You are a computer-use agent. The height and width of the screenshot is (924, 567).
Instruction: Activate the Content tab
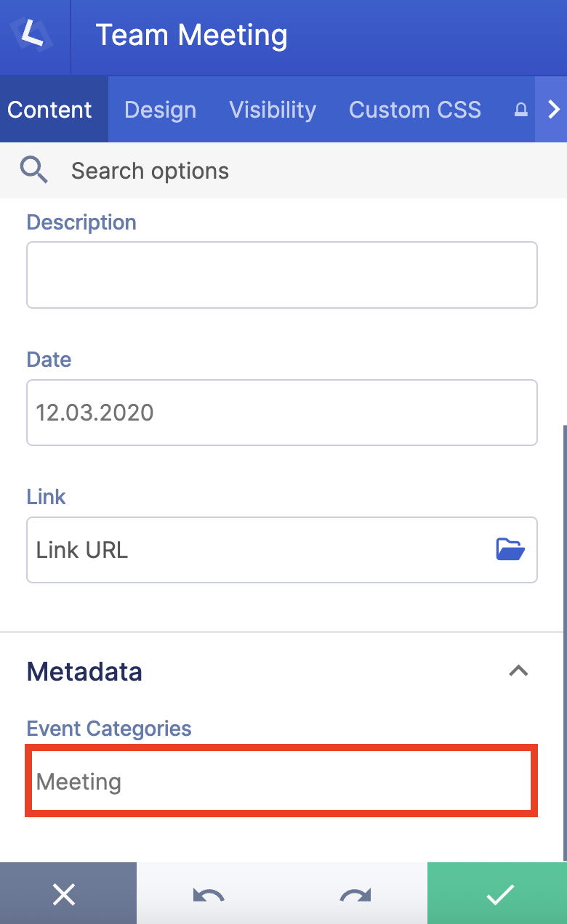coord(49,110)
